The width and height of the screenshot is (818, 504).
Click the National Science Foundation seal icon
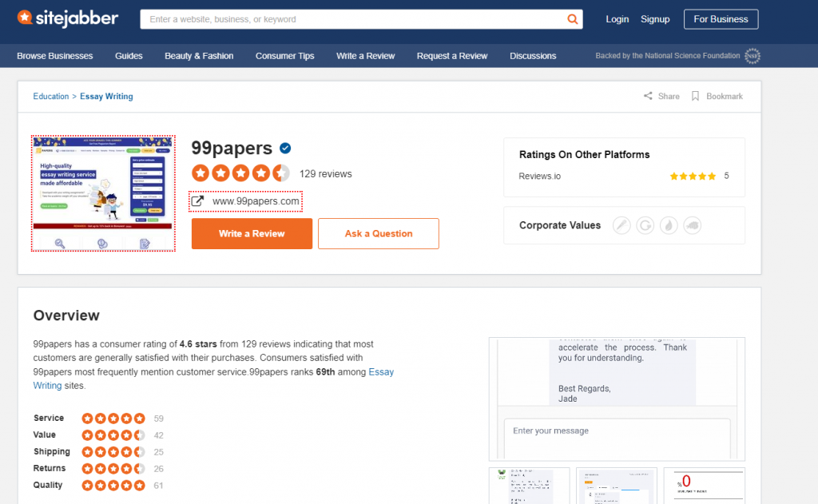click(752, 56)
